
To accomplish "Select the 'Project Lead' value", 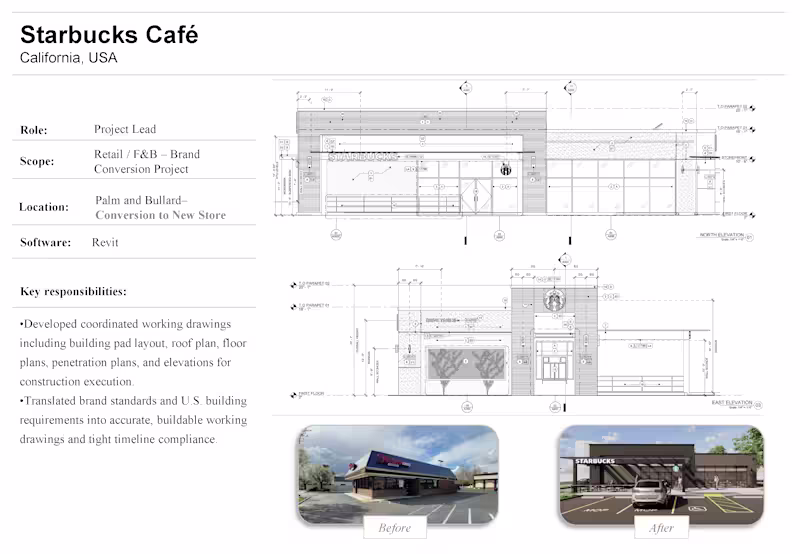I will click(x=125, y=129).
